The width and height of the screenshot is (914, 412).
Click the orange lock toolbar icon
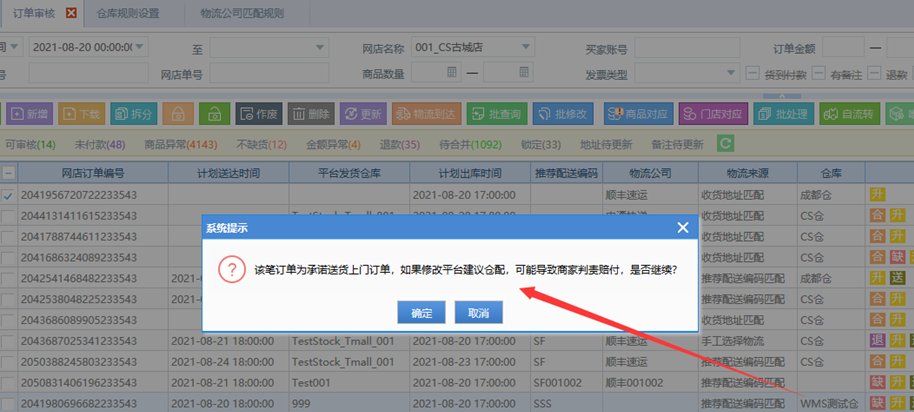point(178,114)
